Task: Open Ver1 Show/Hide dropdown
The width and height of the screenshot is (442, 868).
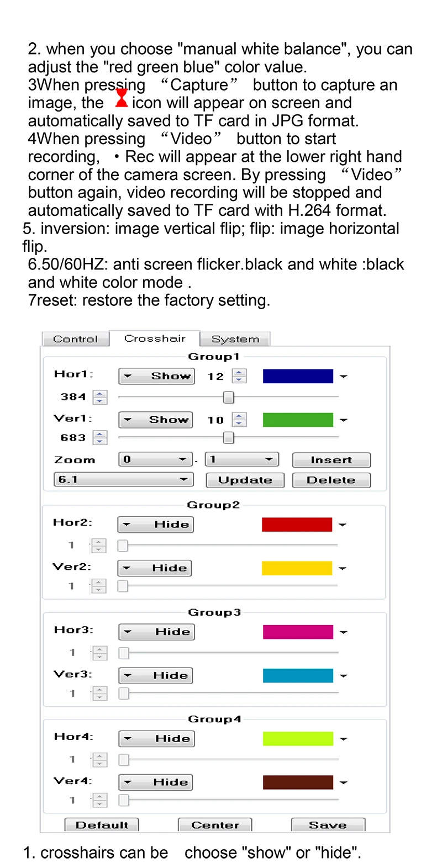Action: tap(156, 420)
